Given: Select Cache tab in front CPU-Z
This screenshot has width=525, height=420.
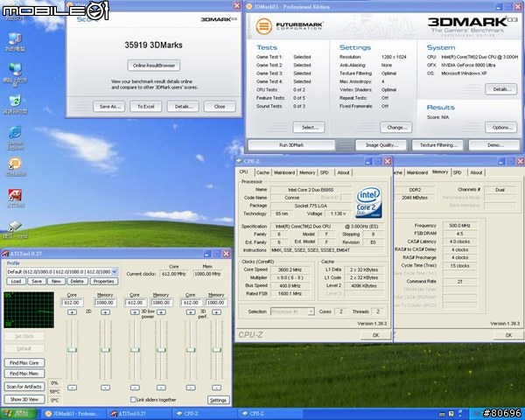Looking at the screenshot, I should point(262,172).
